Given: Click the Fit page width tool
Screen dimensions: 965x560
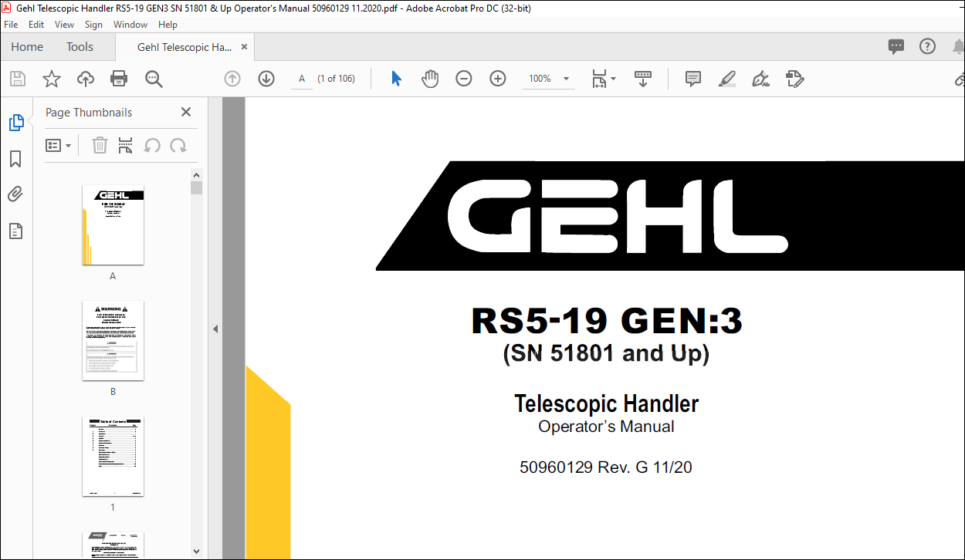Looking at the screenshot, I should click(x=599, y=79).
